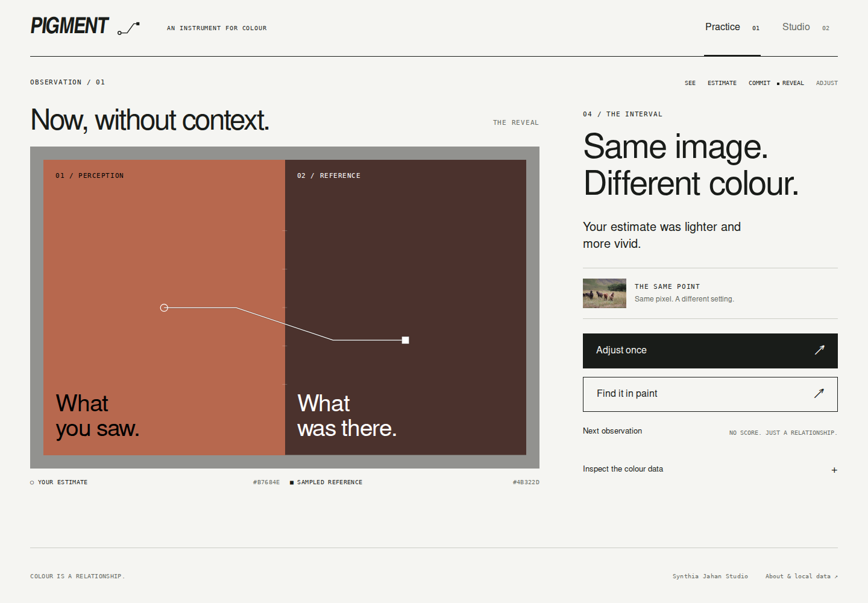Click the curve icon beside PIGMENT
This screenshot has height=603, width=868.
[128, 28]
